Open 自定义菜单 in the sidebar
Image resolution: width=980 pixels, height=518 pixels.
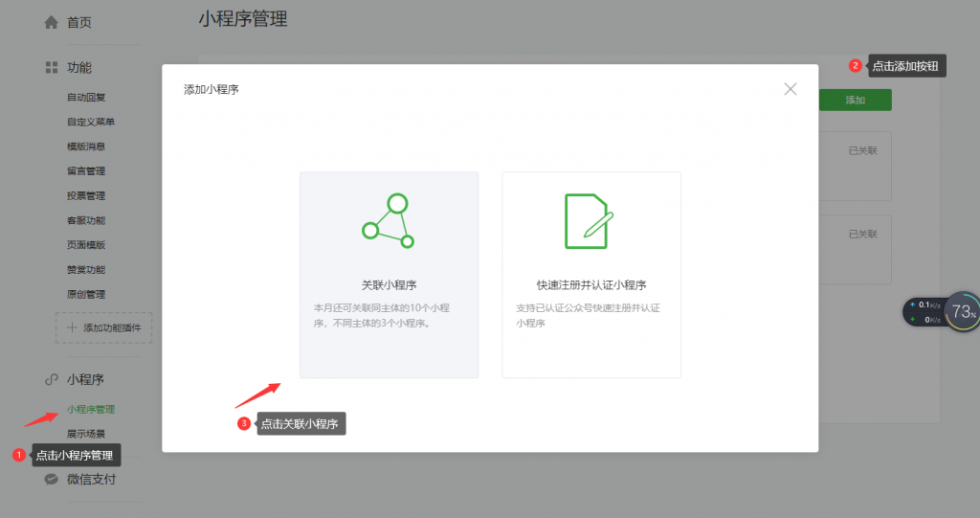(91, 122)
